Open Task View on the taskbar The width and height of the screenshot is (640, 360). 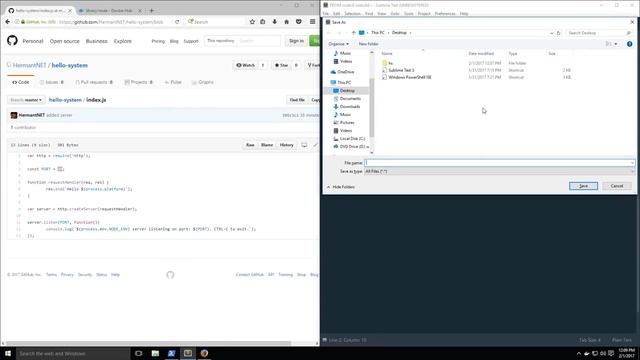[139, 353]
